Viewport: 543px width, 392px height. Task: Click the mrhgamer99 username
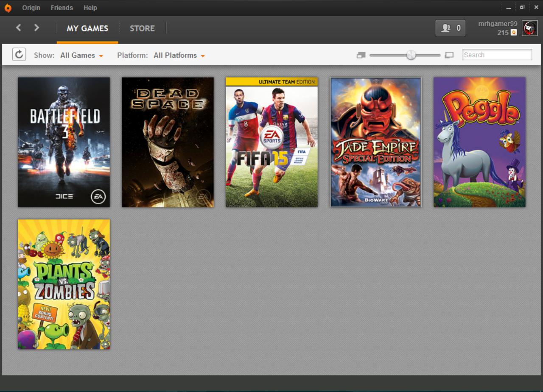click(498, 24)
